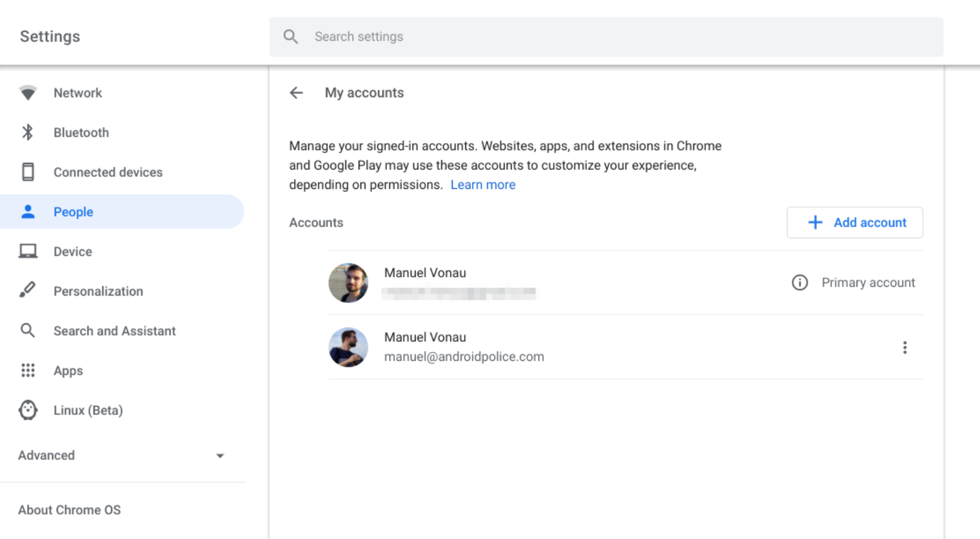Open options menu for manuel@androidpolice.com
Image resolution: width=980 pixels, height=539 pixels.
[904, 348]
